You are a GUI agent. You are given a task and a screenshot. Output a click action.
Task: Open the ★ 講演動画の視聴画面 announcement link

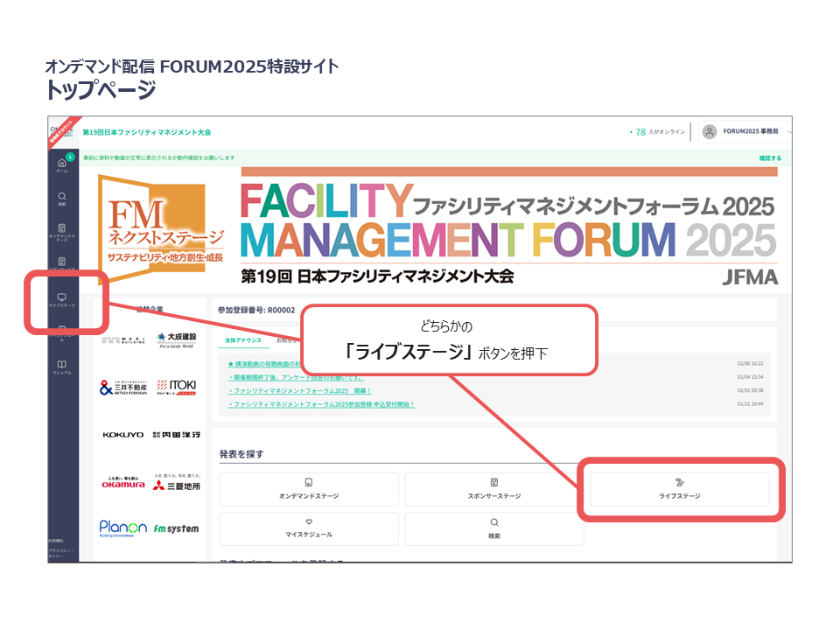pos(264,364)
